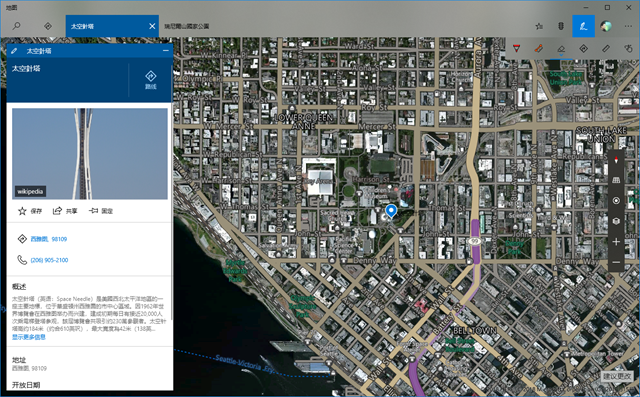The height and width of the screenshot is (397, 640).
Task: Minimize the 太空針塔 info panel
Action: (x=166, y=51)
